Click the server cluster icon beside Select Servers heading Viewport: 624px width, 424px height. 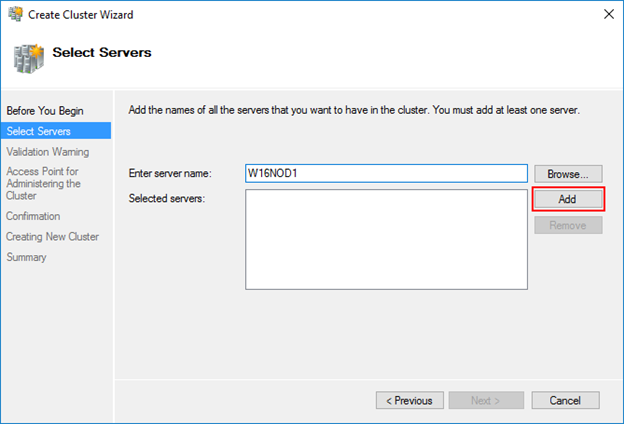[x=28, y=59]
